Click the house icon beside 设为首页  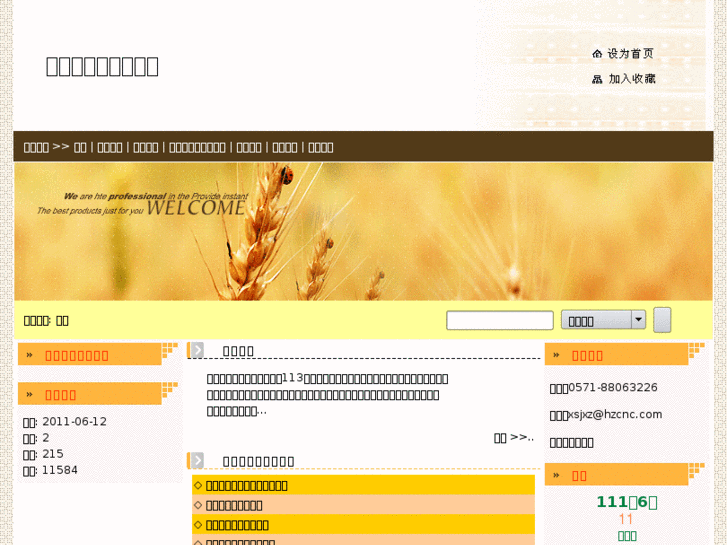(597, 54)
